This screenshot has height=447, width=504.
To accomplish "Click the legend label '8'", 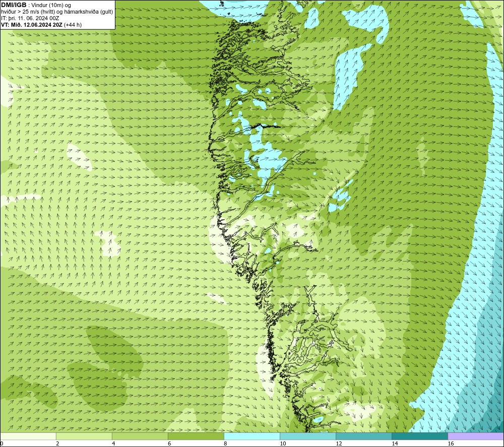I will point(225,444).
